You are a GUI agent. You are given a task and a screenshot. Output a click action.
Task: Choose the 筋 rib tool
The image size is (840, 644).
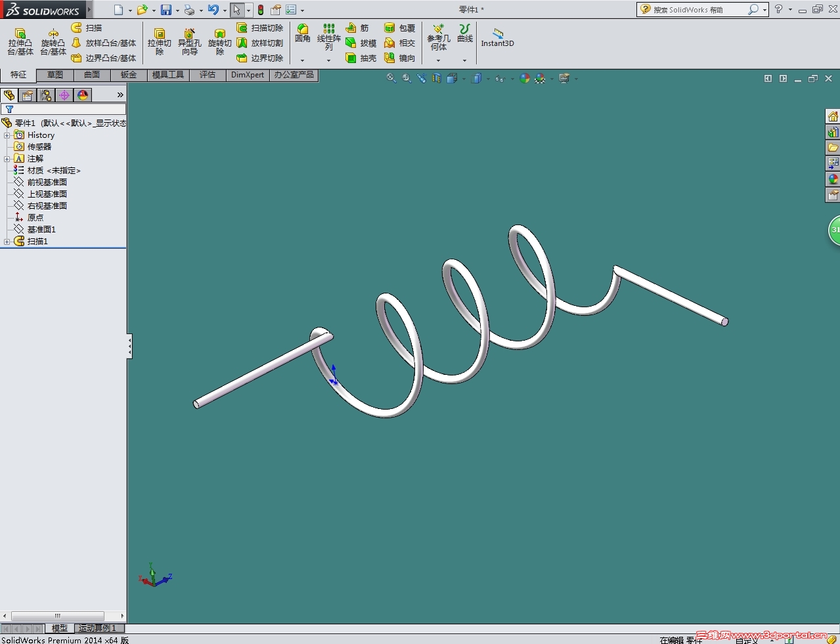[x=357, y=28]
